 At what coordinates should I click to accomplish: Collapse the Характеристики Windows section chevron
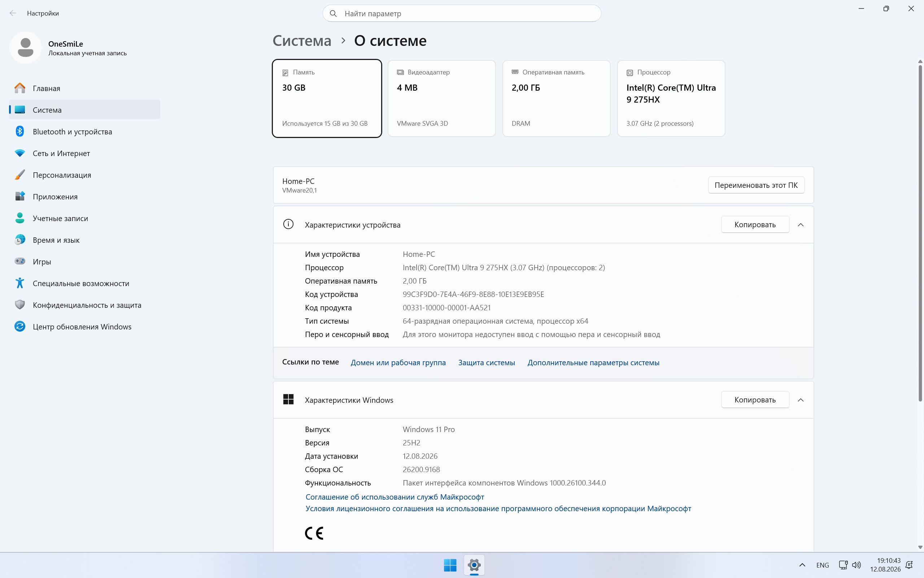(x=801, y=400)
